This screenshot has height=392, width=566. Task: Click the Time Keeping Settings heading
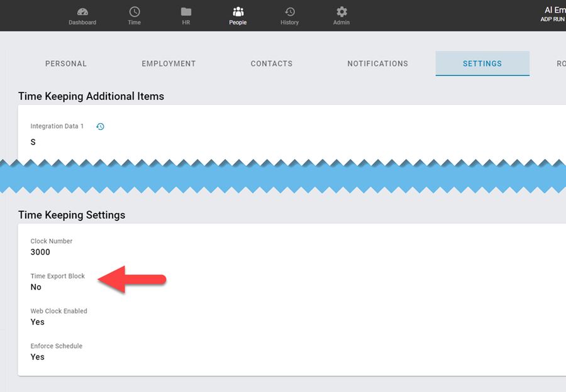(72, 215)
